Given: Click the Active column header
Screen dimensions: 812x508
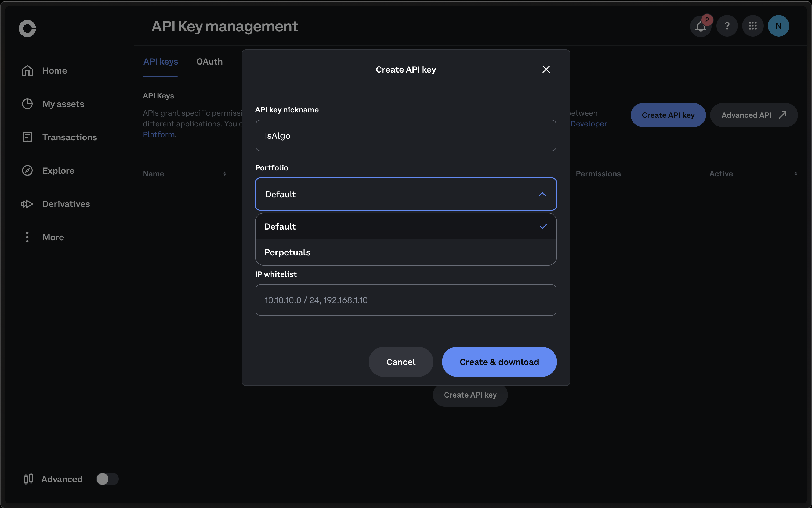Looking at the screenshot, I should pos(721,174).
